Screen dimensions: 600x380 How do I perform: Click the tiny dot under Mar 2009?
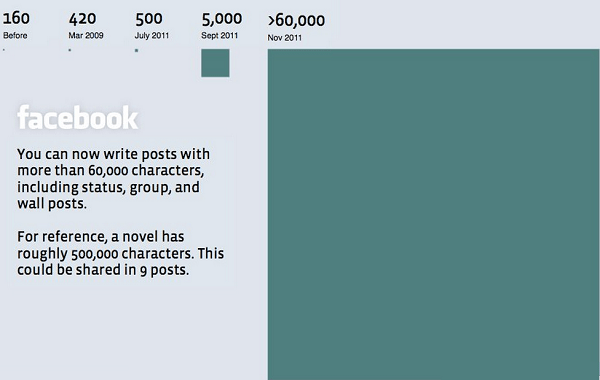[x=70, y=50]
